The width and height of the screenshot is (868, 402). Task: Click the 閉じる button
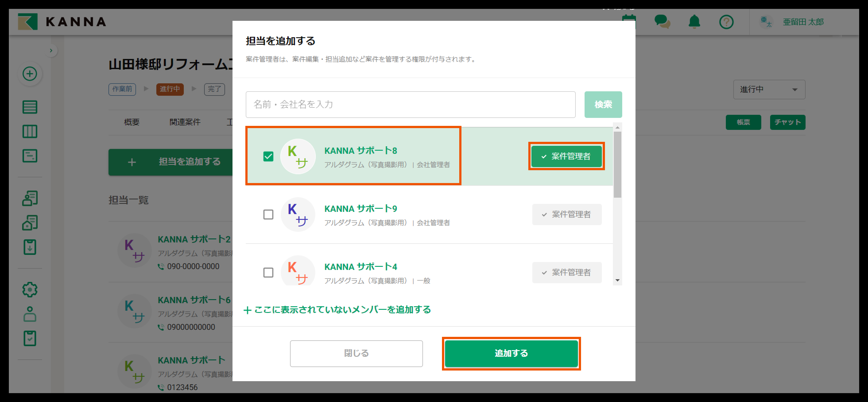[x=356, y=353]
